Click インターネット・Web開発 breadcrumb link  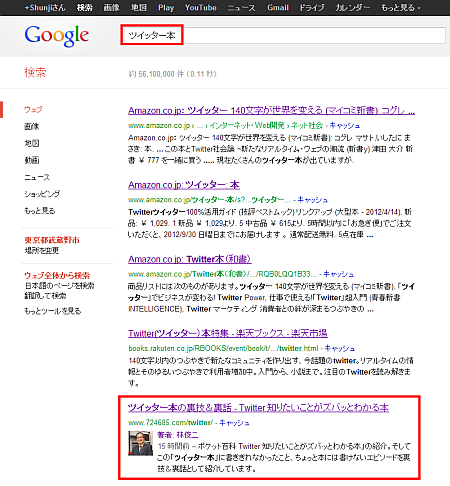click(x=247, y=126)
